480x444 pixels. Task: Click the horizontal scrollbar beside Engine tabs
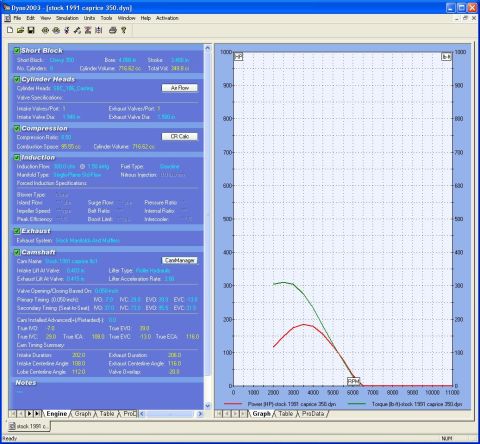[x=171, y=414]
